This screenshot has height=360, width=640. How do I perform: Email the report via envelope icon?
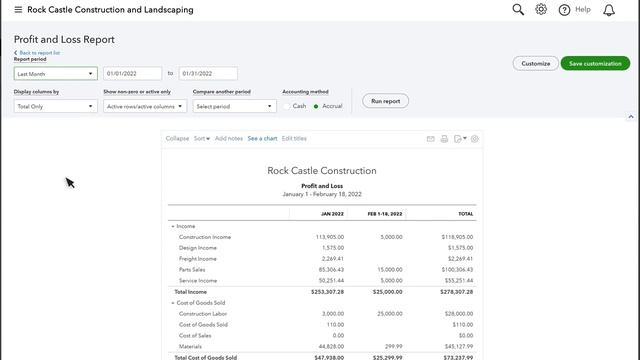tap(430, 139)
